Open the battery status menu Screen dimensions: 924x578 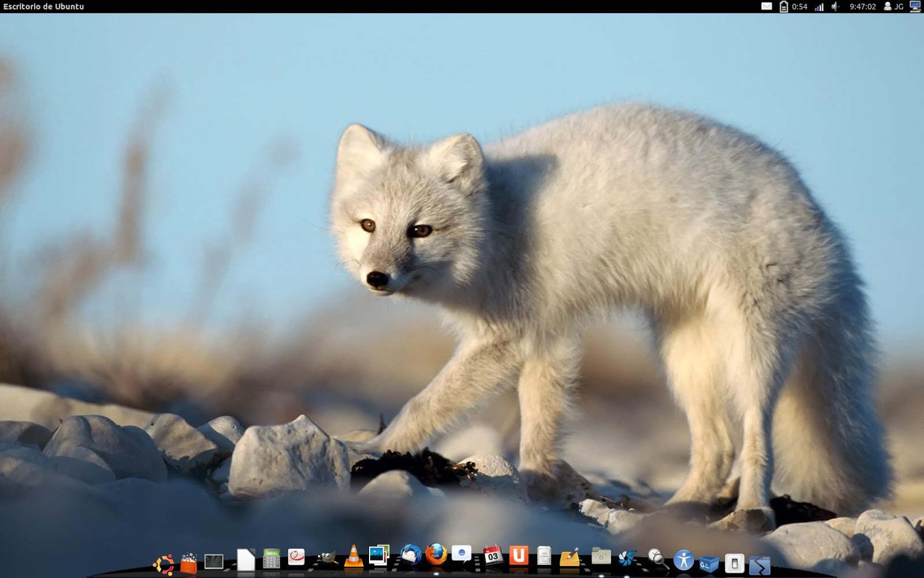pyautogui.click(x=783, y=7)
